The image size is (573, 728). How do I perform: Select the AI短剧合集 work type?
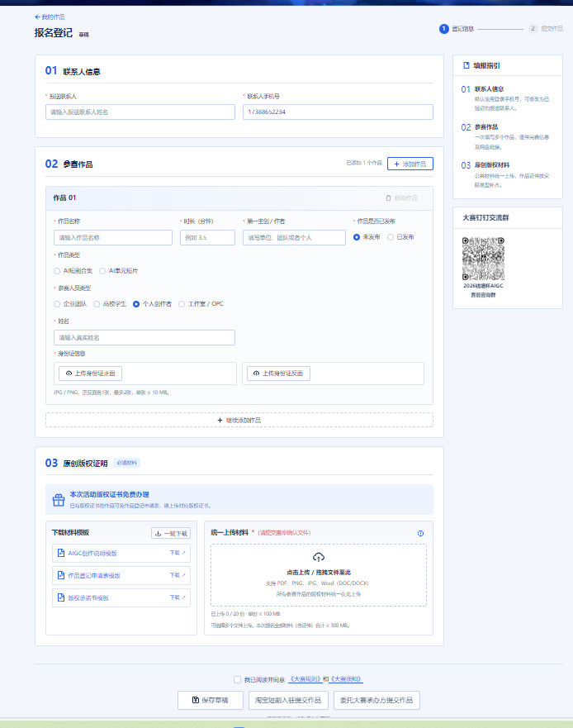[x=57, y=271]
